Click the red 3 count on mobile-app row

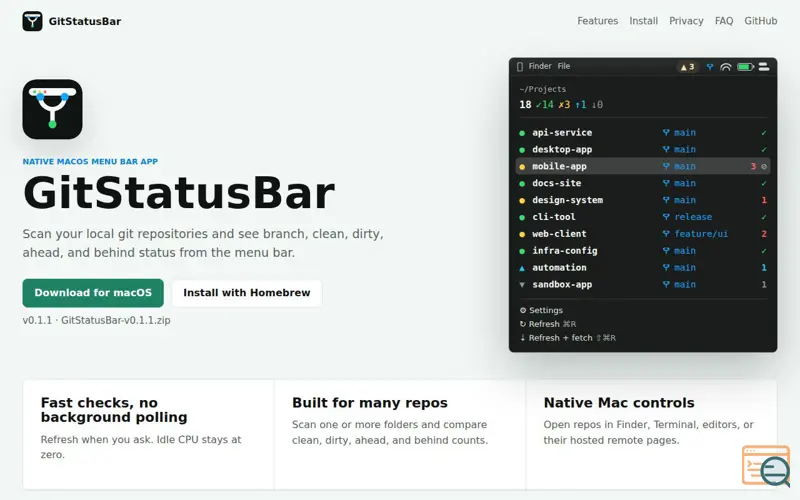tap(753, 166)
